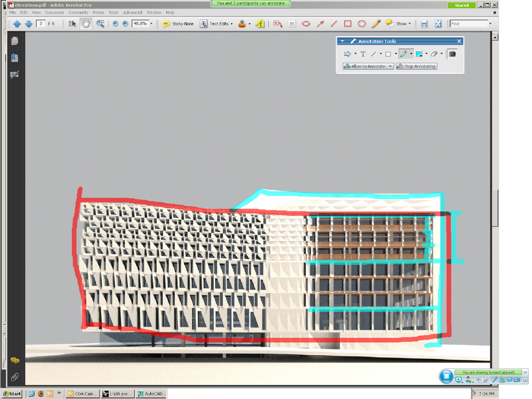Choose the Select text cursor tool

point(72,24)
